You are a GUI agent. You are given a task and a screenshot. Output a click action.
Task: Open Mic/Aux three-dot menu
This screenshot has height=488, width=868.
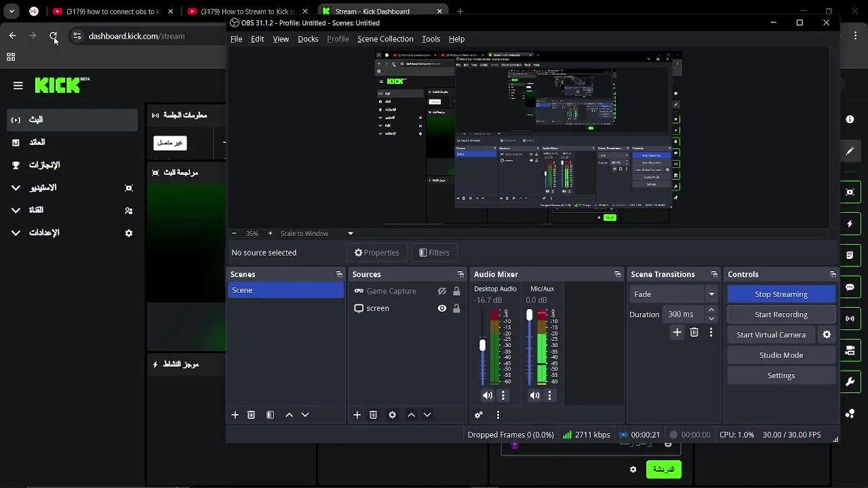click(x=549, y=395)
